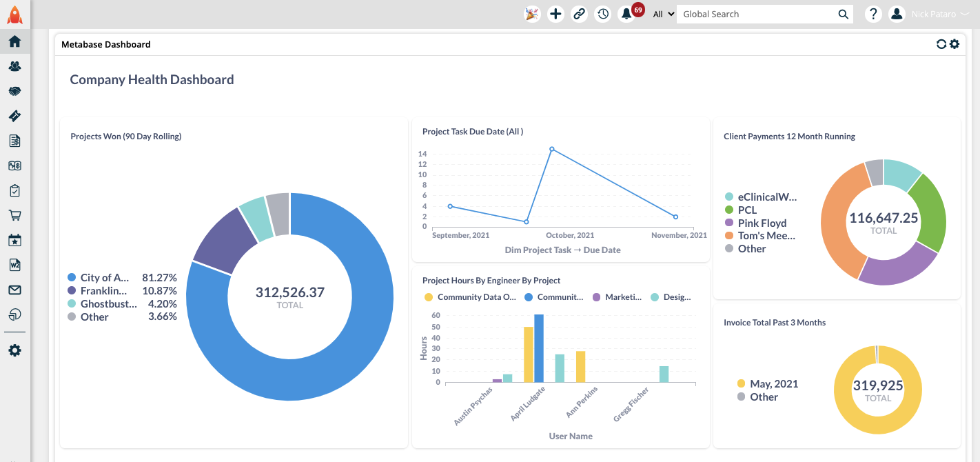Open the calendar star icon
Screen dimensions: 980x462
coord(14,240)
